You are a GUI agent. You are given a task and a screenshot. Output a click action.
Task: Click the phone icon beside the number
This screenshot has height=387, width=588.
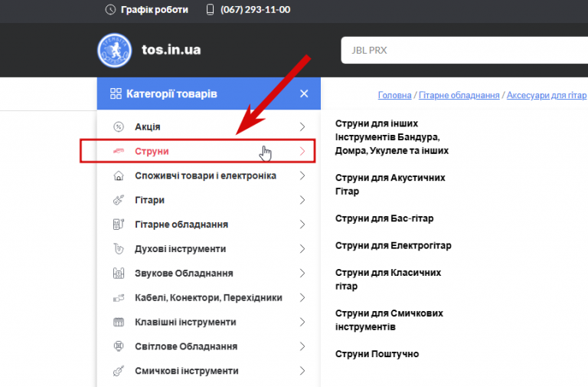click(x=210, y=9)
